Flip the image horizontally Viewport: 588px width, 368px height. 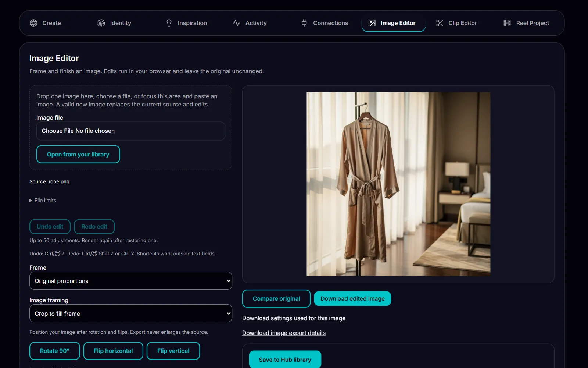tap(113, 351)
